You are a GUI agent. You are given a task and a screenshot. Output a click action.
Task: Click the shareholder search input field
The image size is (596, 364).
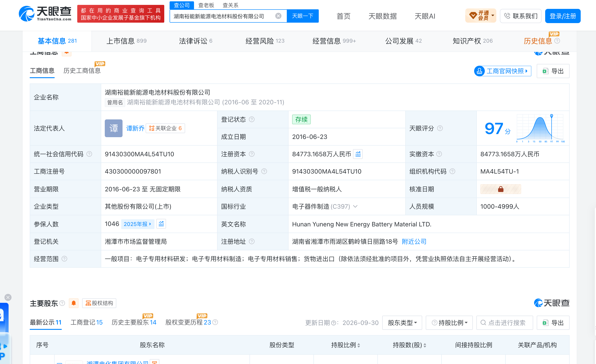pos(505,323)
